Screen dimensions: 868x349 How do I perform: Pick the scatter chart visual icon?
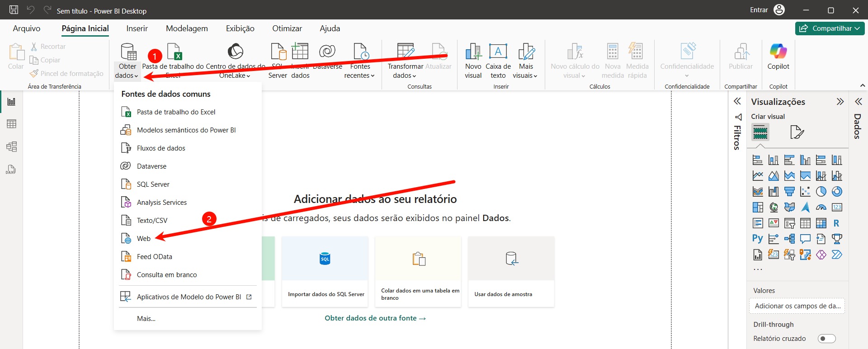pyautogui.click(x=805, y=192)
